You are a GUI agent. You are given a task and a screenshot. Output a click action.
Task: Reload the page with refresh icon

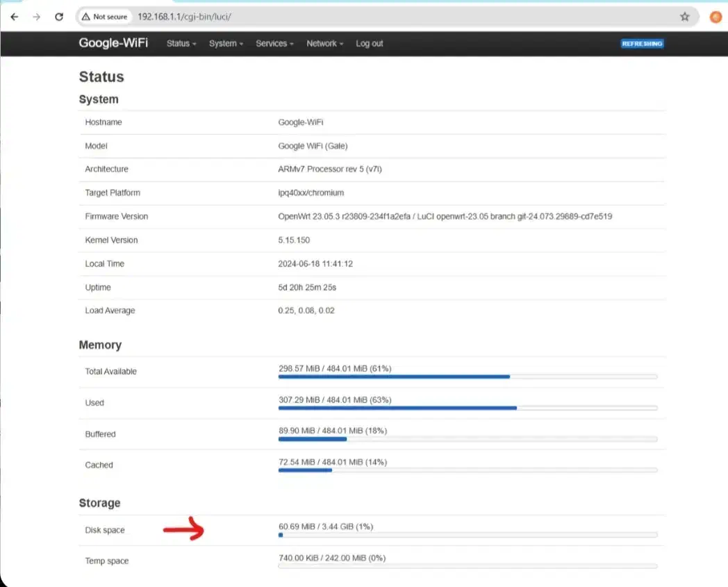pos(60,17)
